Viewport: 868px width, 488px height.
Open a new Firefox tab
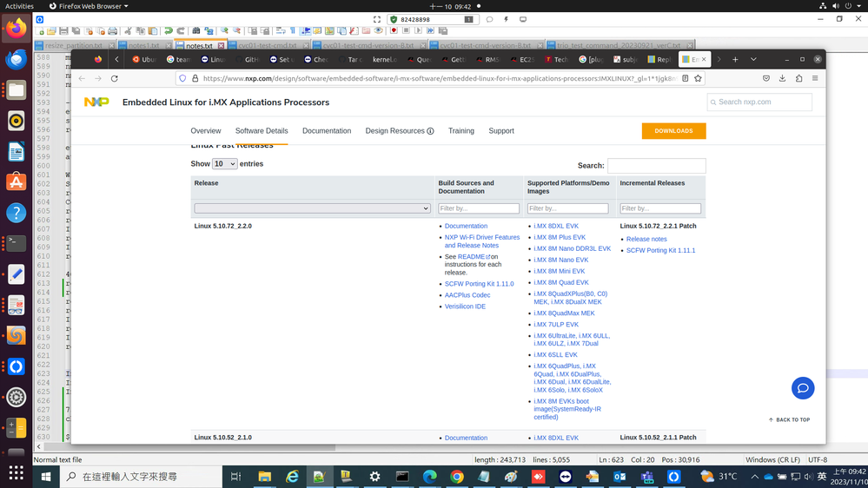735,59
